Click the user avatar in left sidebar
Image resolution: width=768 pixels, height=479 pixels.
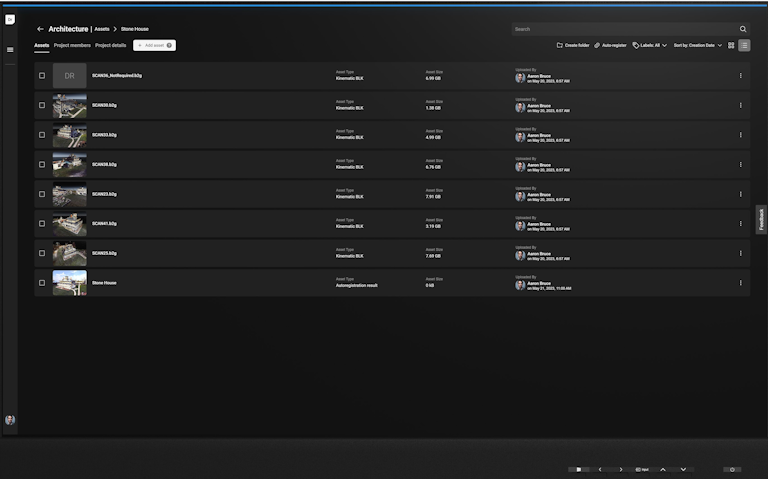(x=10, y=420)
